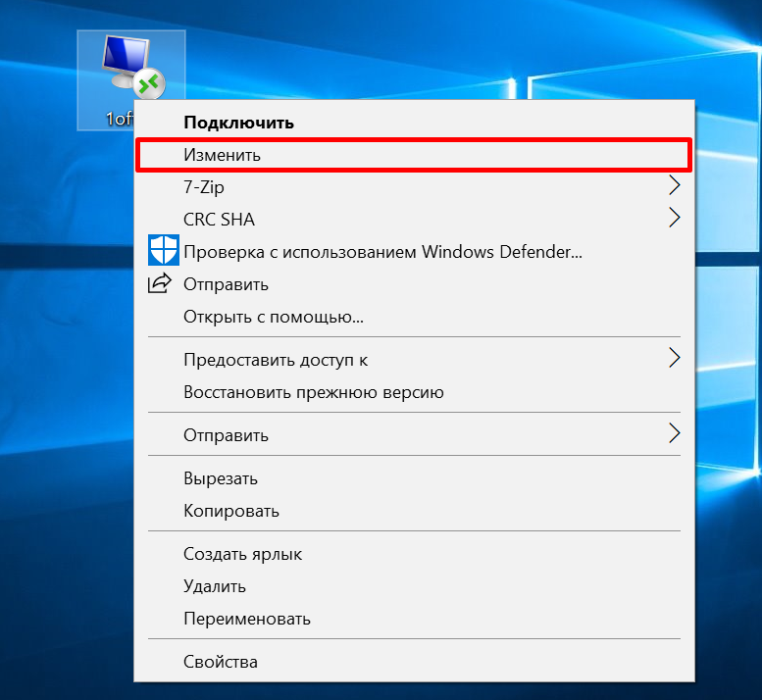Viewport: 762px width, 700px height.
Task: Open Предоставить доступ к submenu
Action: click(414, 360)
